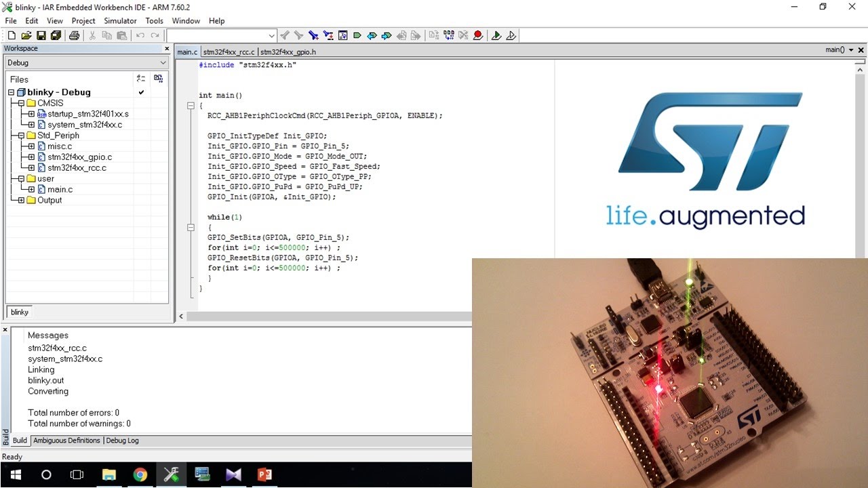
Task: Click the Cut scissors toolbar icon
Action: 93,35
